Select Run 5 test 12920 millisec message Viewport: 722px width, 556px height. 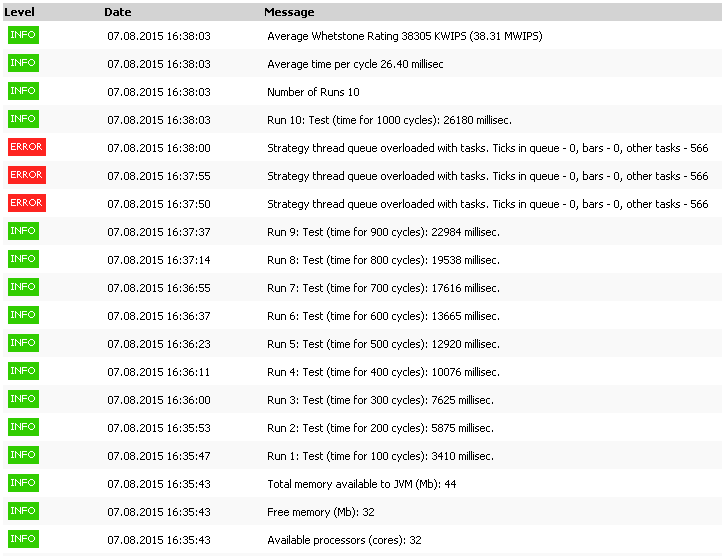pos(383,344)
